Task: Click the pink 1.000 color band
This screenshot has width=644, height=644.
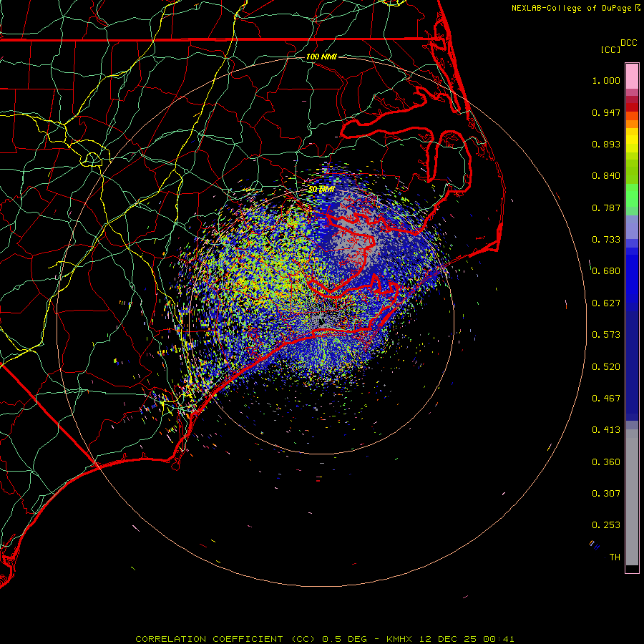Action: click(x=632, y=77)
